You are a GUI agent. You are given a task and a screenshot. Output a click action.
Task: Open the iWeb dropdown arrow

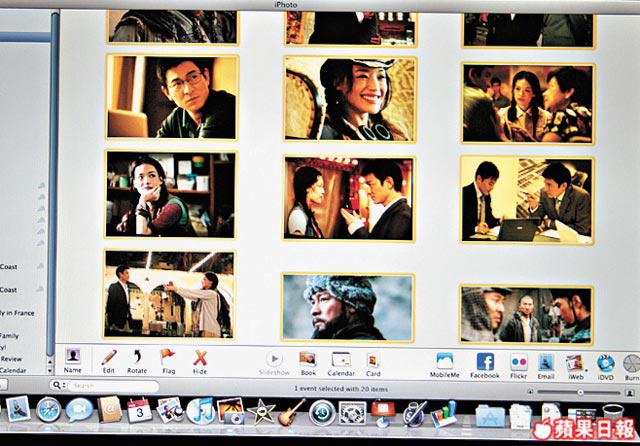click(x=587, y=371)
